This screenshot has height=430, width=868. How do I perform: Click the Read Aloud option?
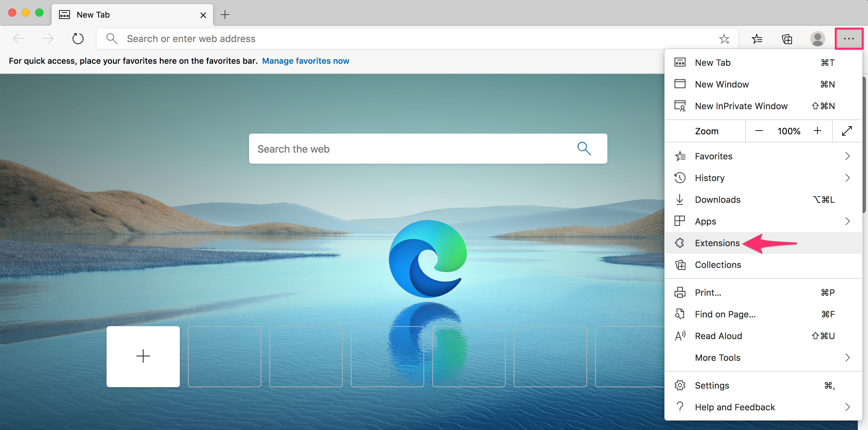[718, 336]
